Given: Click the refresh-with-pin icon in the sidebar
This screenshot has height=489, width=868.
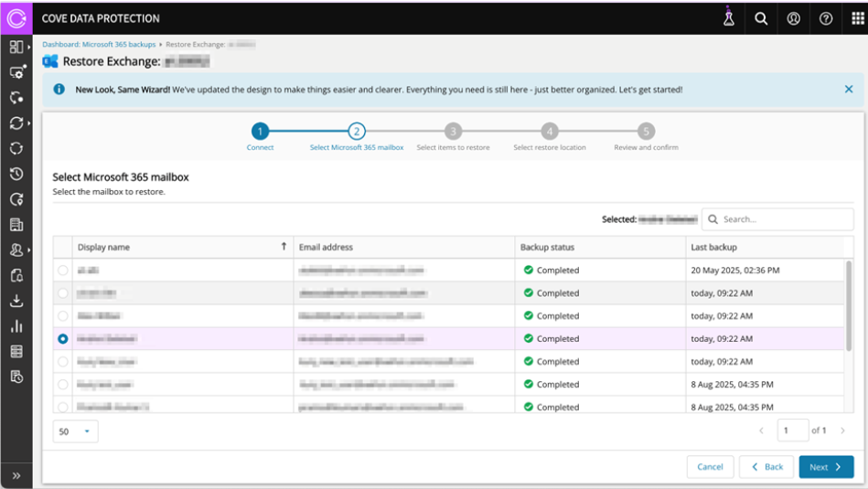Looking at the screenshot, I should [x=16, y=199].
